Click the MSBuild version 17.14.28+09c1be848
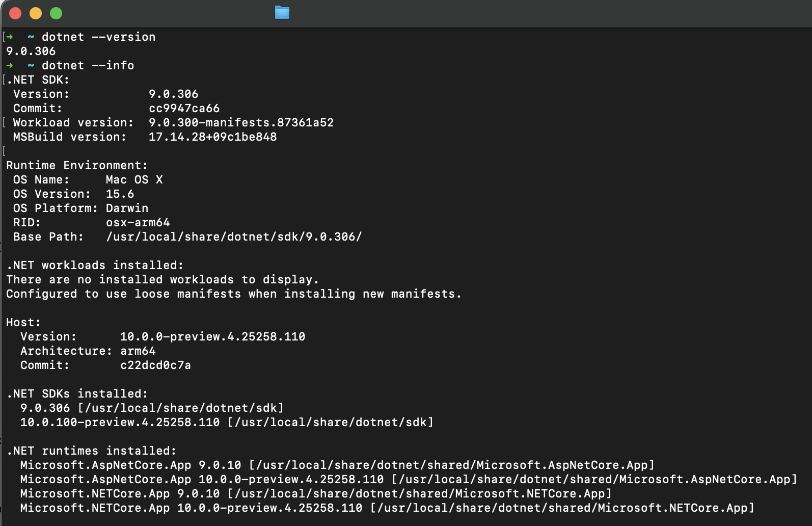Image resolution: width=812 pixels, height=526 pixels. [x=212, y=137]
